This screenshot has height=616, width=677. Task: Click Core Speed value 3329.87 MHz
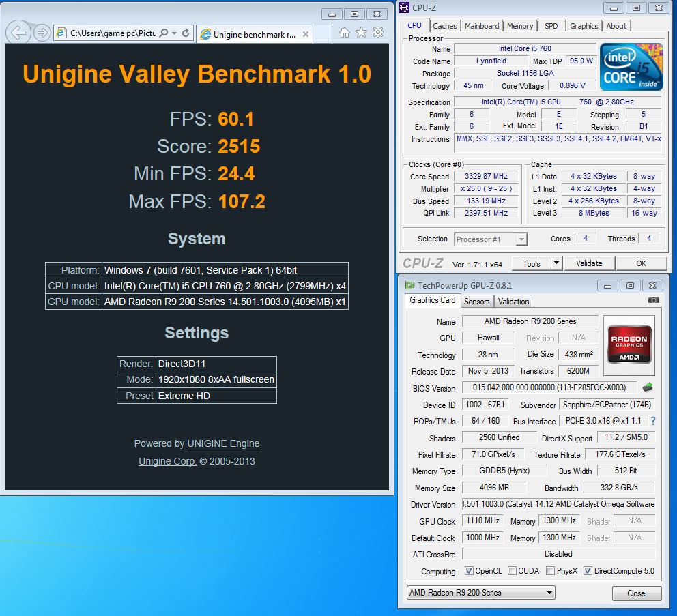pyautogui.click(x=486, y=176)
